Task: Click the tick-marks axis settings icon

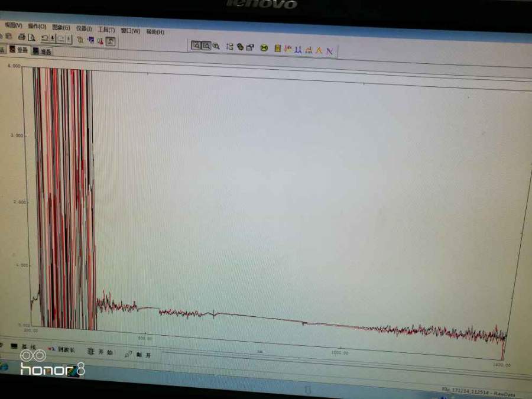Action: [x=230, y=47]
